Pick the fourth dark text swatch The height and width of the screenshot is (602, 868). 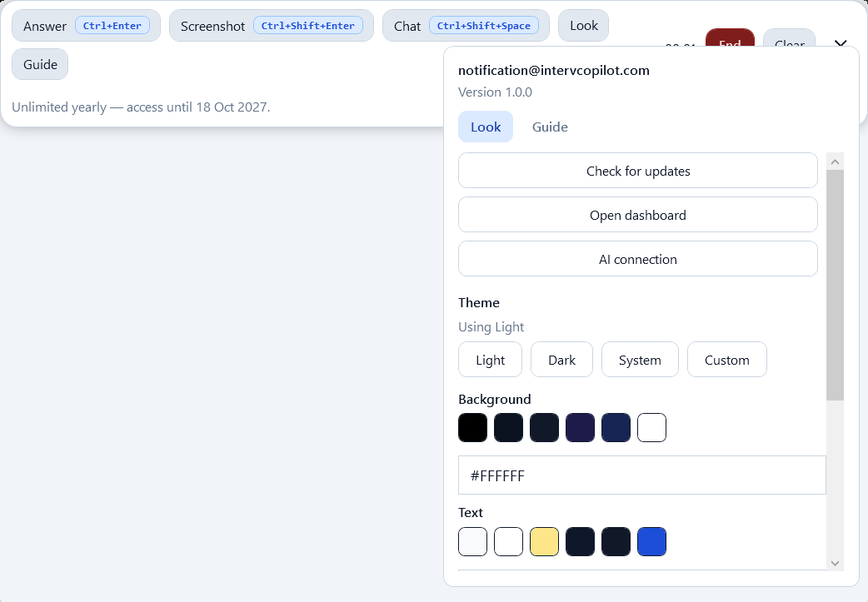click(x=580, y=541)
